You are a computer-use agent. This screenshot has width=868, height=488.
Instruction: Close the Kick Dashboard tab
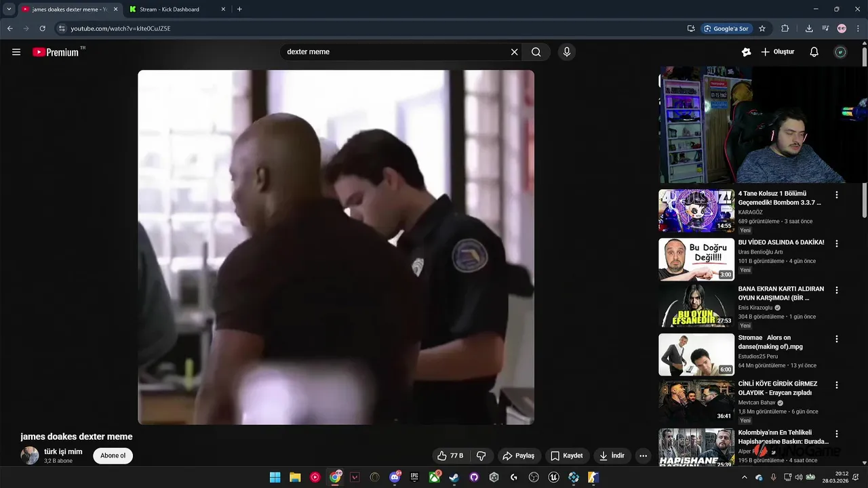point(223,9)
